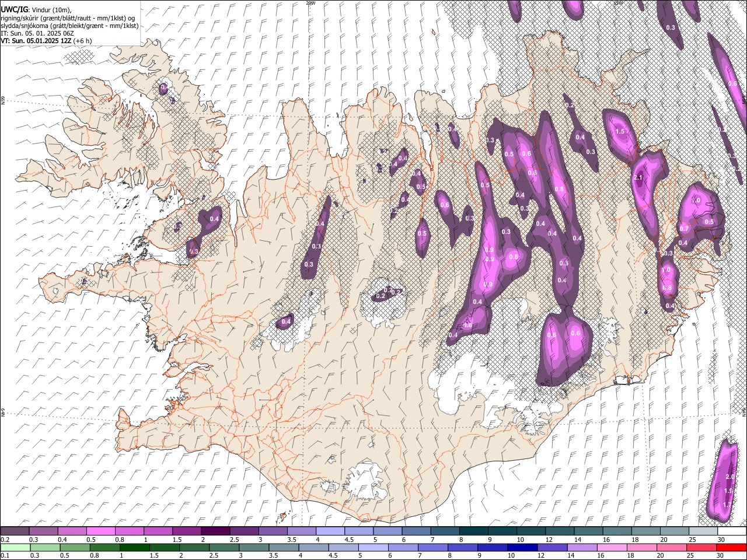747x560 pixels.
Task: Click the bright pink 0.5 snow legend swatch
Action: coord(101,531)
